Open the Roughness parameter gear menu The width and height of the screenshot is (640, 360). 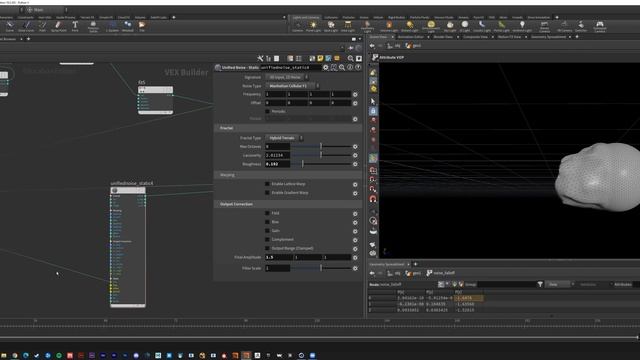click(x=355, y=164)
